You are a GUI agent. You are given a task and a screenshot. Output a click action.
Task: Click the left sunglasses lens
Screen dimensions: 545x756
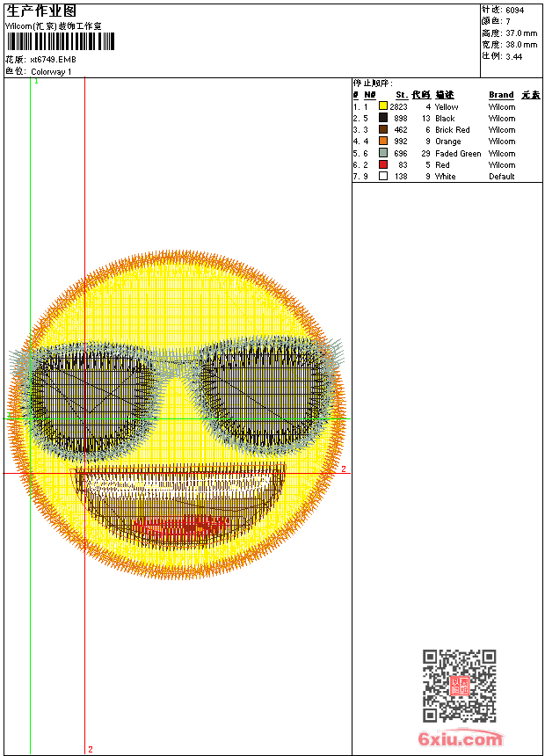pyautogui.click(x=88, y=399)
